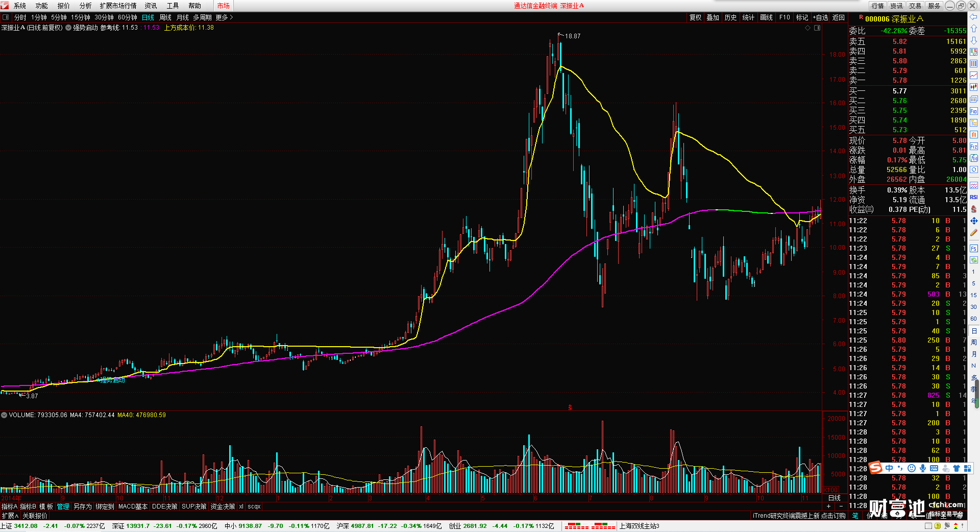Click the 上证 index value in status bar
The height and width of the screenshot is (532, 980).
26,526
